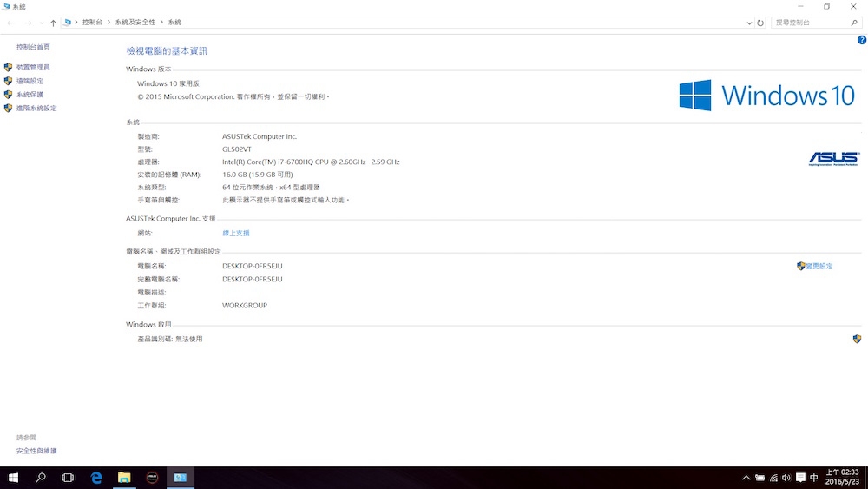Open 裝置管理員 (Device Manager) in sidebar
The image size is (868, 489).
coord(33,67)
